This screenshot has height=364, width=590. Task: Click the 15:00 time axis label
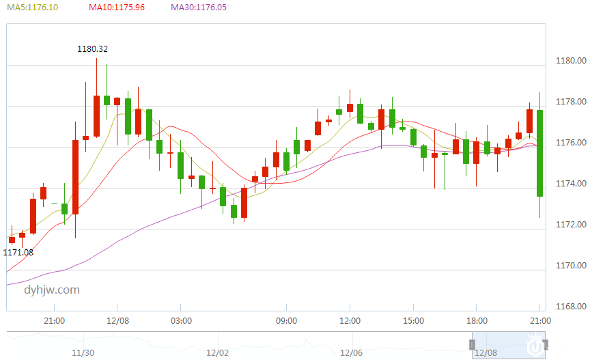pos(414,320)
